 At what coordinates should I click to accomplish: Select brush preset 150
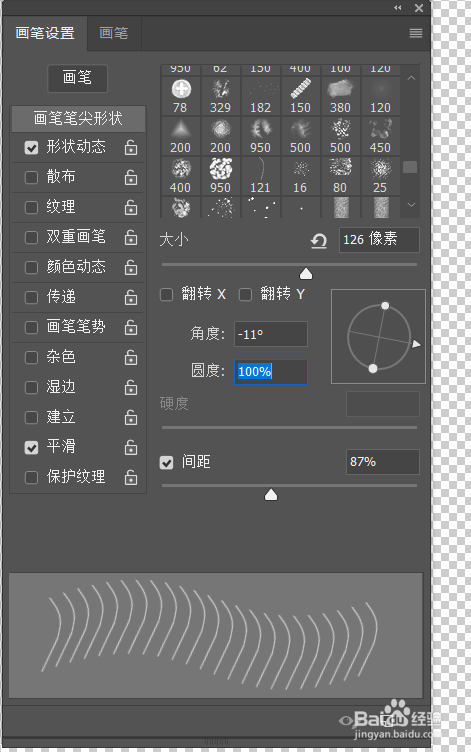click(x=300, y=96)
